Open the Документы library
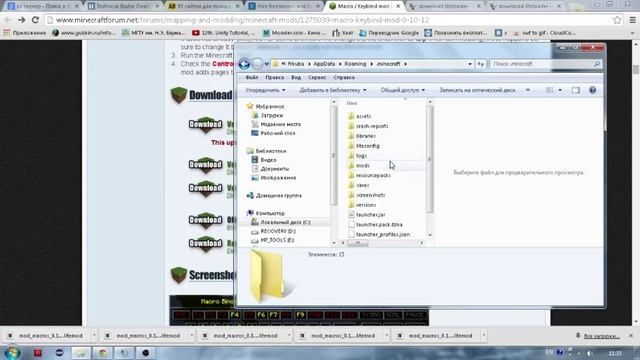The image size is (640, 360). click(275, 169)
